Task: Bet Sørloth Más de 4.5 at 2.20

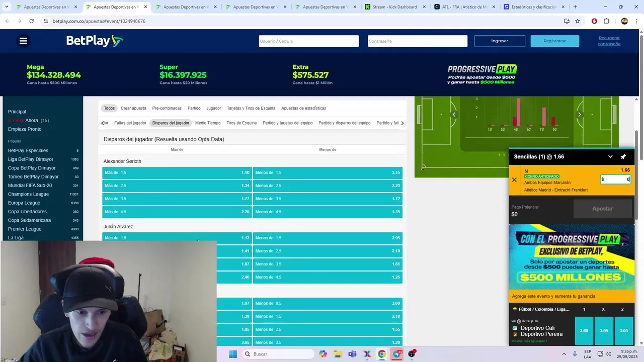Action: (x=177, y=212)
